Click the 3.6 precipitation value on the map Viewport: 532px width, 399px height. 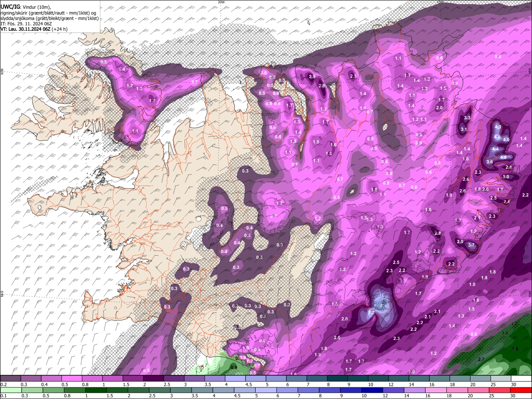(x=490, y=162)
